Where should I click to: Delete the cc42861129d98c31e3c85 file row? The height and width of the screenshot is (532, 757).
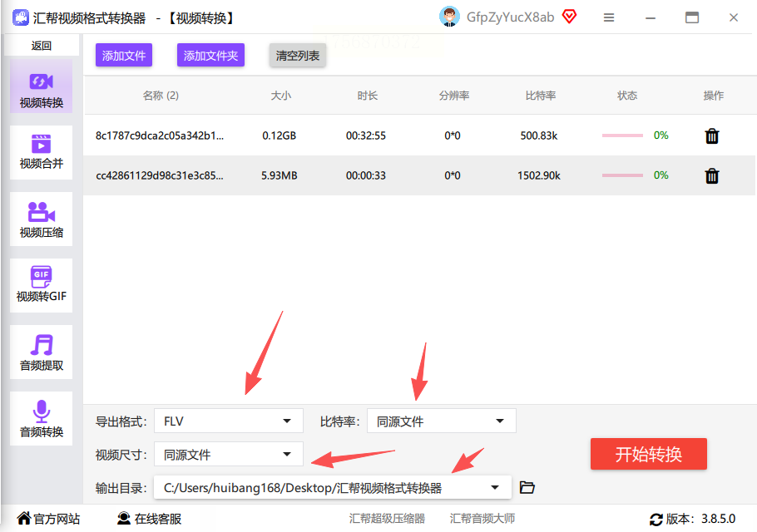[x=712, y=175]
